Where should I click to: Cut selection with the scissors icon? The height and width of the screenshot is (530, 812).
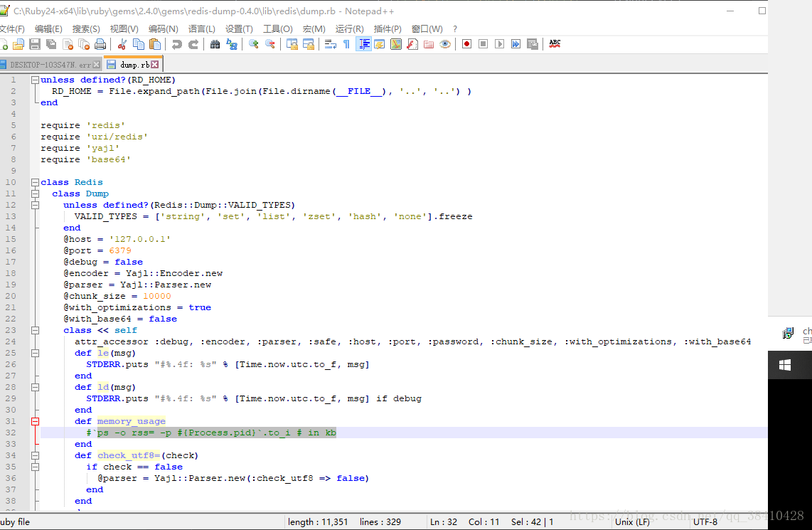tap(122, 45)
